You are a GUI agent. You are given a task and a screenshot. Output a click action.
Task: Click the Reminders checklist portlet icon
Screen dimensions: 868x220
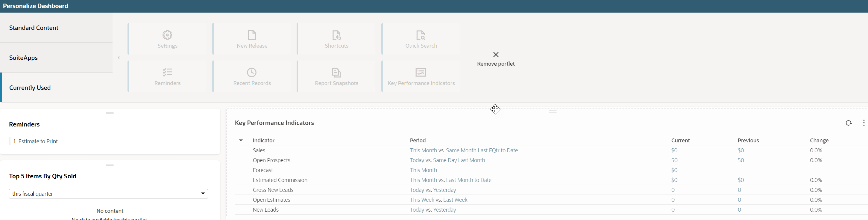tap(168, 73)
